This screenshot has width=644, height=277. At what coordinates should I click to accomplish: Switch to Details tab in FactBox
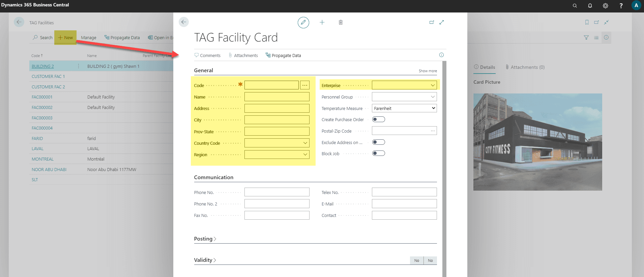[x=485, y=67]
